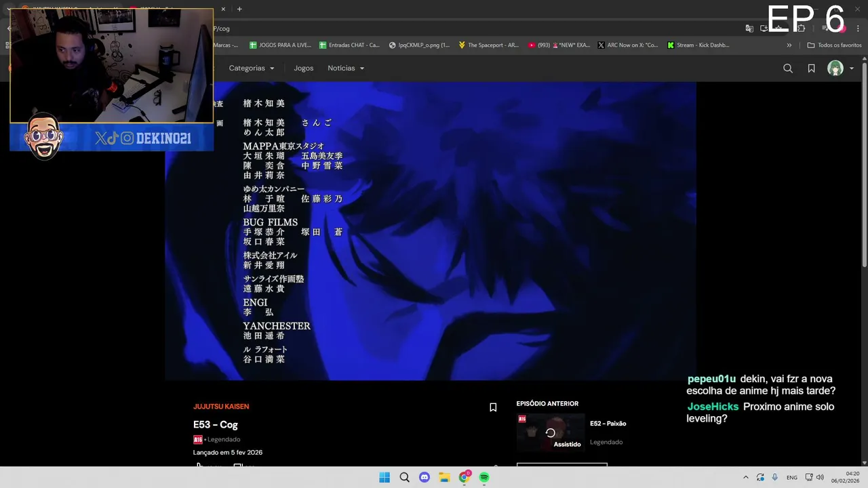The image size is (868, 488).
Task: Close the current browser tab
Action: (x=223, y=9)
